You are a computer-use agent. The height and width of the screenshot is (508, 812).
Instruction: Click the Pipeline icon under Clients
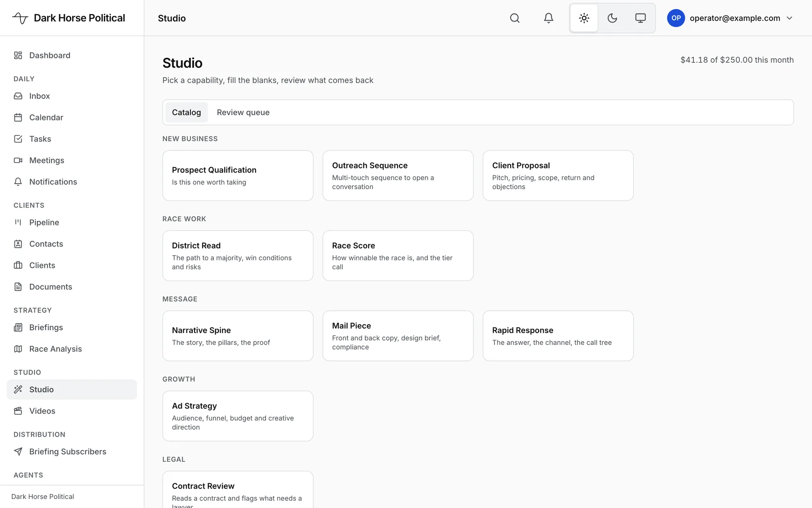(x=18, y=222)
